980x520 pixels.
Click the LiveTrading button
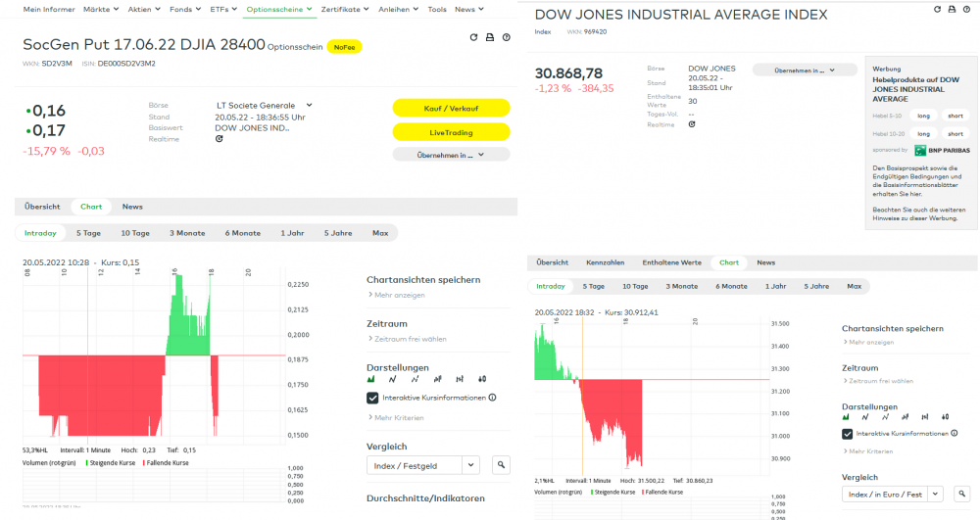click(451, 132)
